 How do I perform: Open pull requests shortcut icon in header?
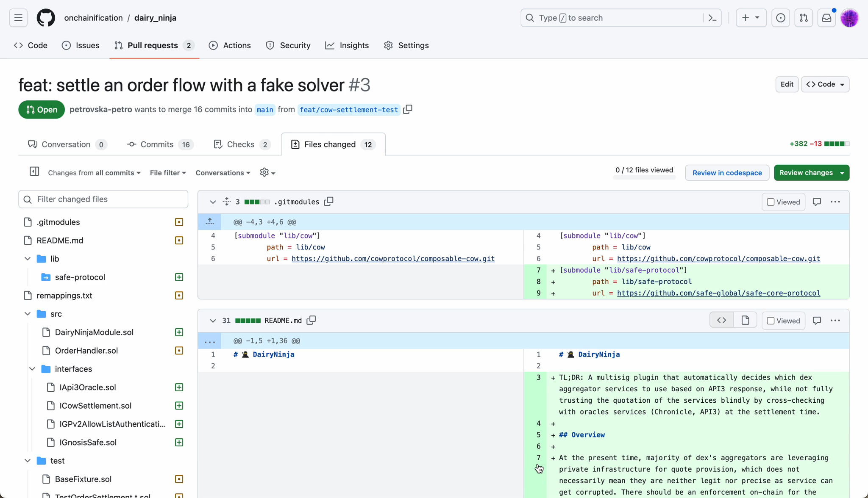coord(804,18)
